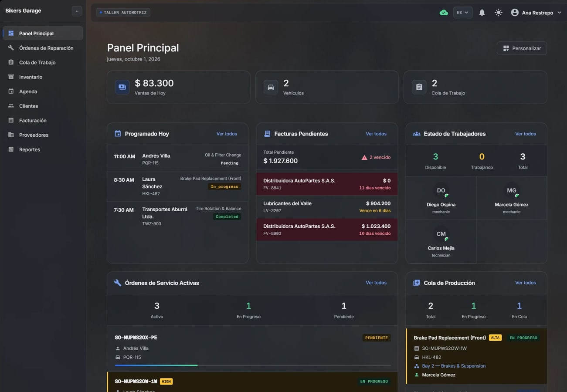Open Proveedores in the sidebar
The height and width of the screenshot is (392, 567).
(x=43, y=135)
